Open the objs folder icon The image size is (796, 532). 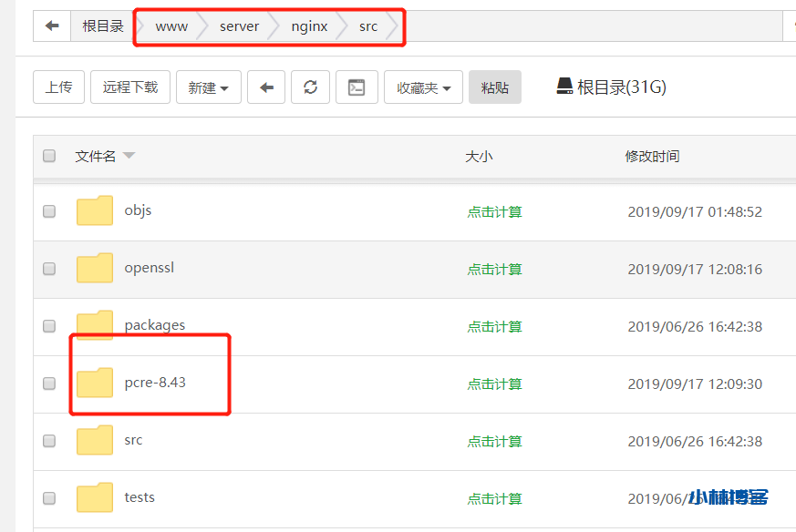[95, 210]
